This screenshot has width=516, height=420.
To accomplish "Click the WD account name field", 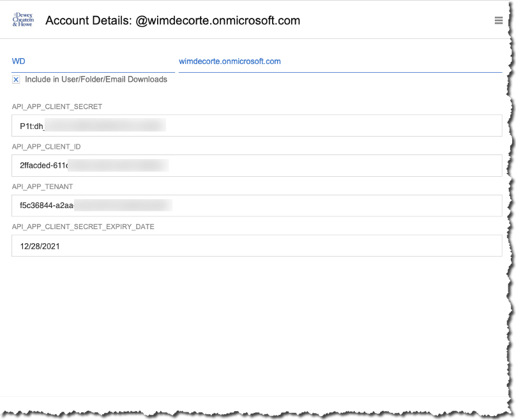I will (93, 61).
